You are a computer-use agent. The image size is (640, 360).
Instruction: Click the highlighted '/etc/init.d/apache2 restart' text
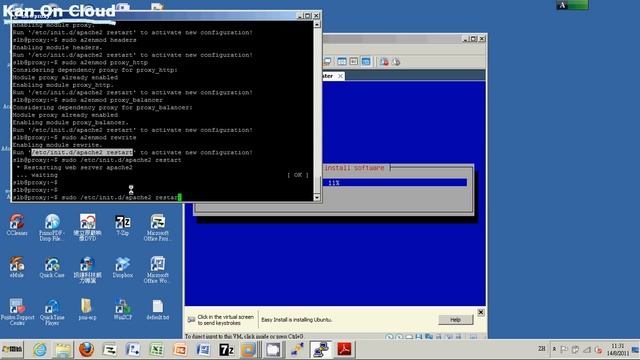click(x=82, y=152)
